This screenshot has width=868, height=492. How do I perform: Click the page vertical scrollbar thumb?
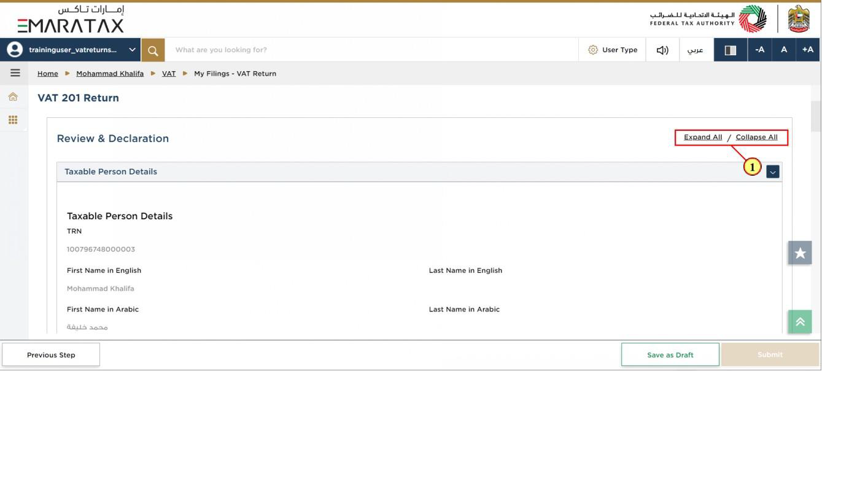point(816,117)
